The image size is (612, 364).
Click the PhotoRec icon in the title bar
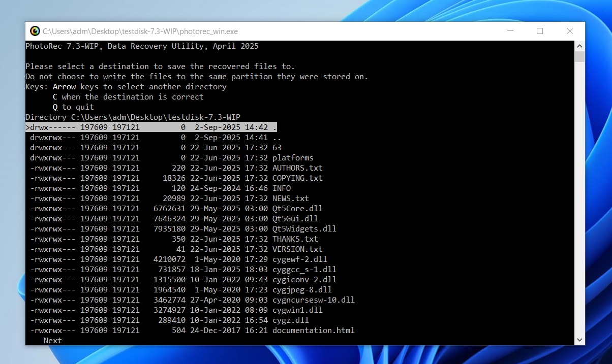coord(35,31)
